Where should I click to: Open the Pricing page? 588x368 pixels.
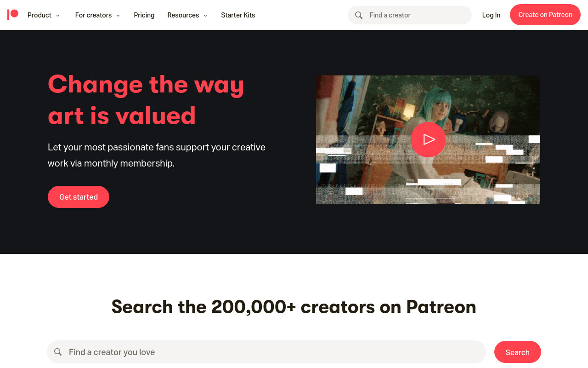coord(144,15)
